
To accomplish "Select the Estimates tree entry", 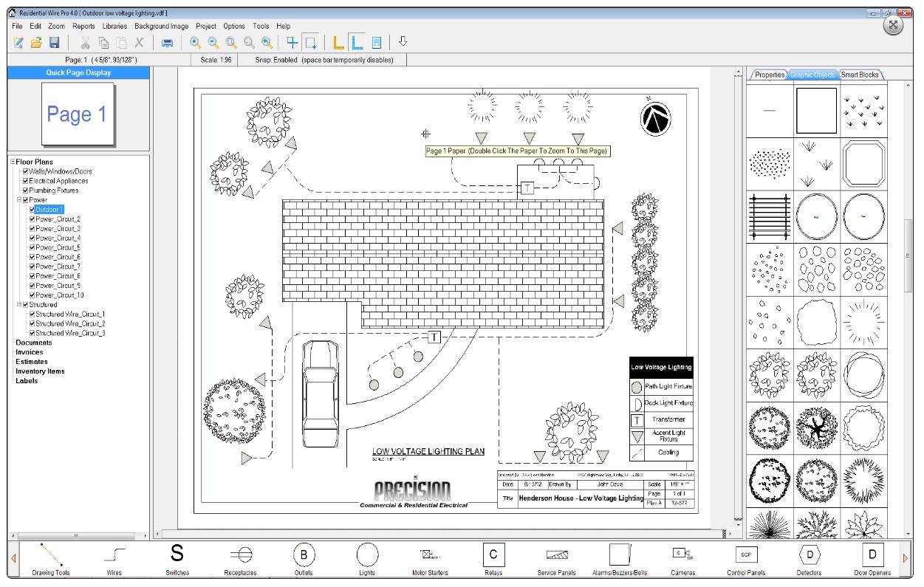I will [x=32, y=362].
